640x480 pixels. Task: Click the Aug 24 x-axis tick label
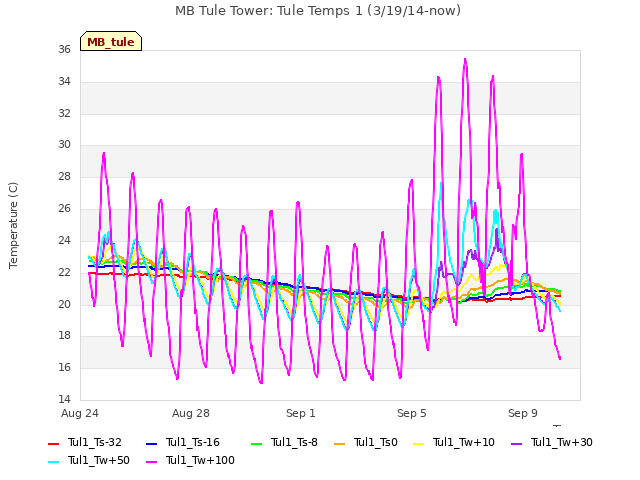click(x=80, y=413)
